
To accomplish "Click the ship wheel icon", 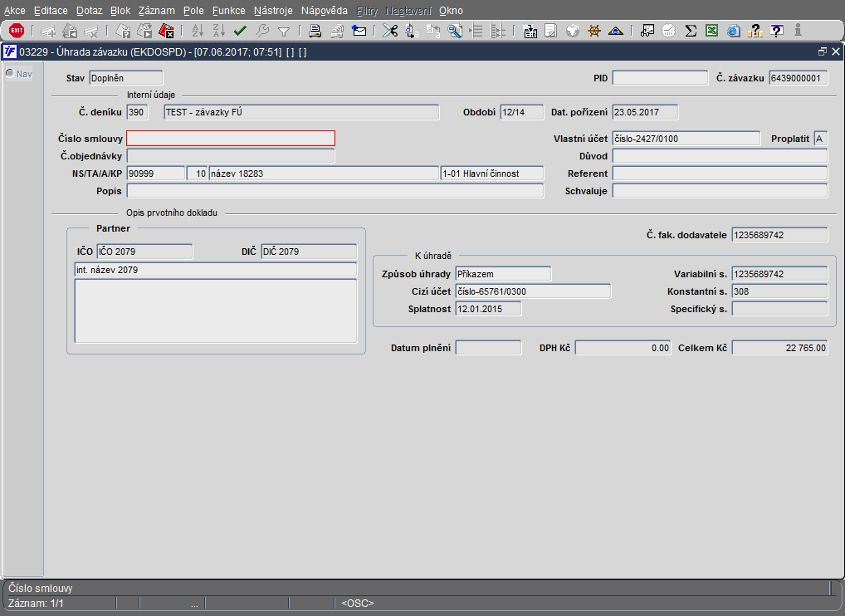I will pyautogui.click(x=593, y=31).
